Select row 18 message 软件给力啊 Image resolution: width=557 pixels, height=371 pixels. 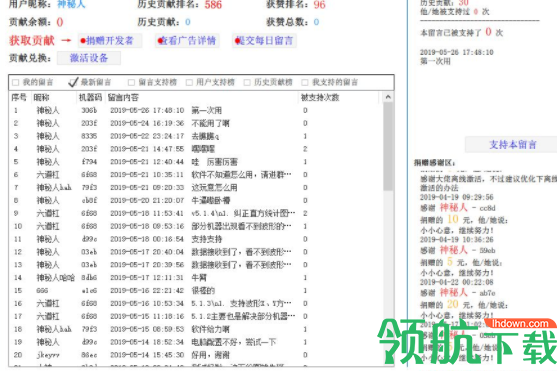pos(196,329)
